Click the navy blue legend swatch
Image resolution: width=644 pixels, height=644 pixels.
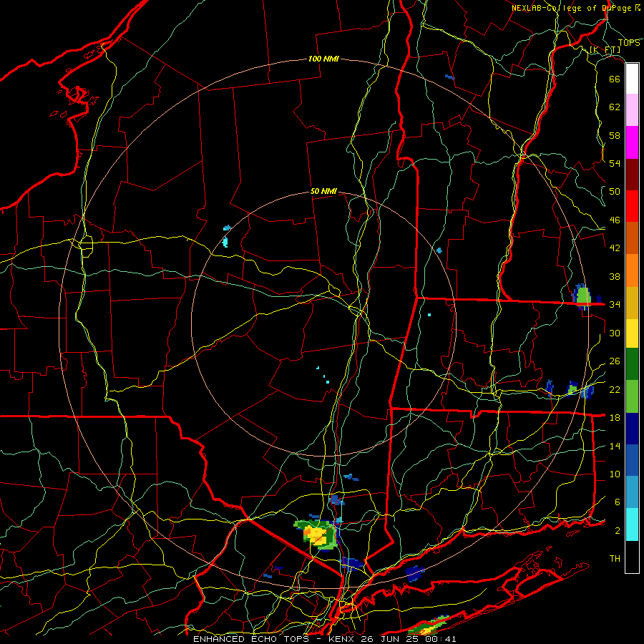coord(632,429)
